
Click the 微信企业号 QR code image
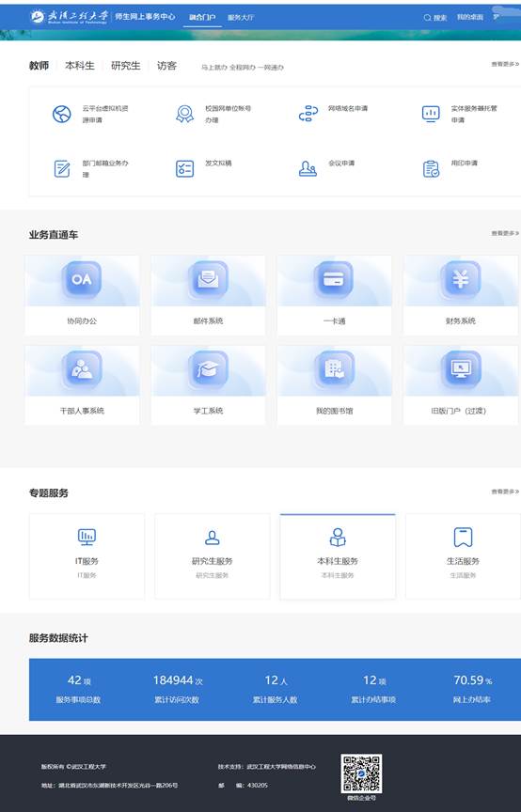[361, 773]
